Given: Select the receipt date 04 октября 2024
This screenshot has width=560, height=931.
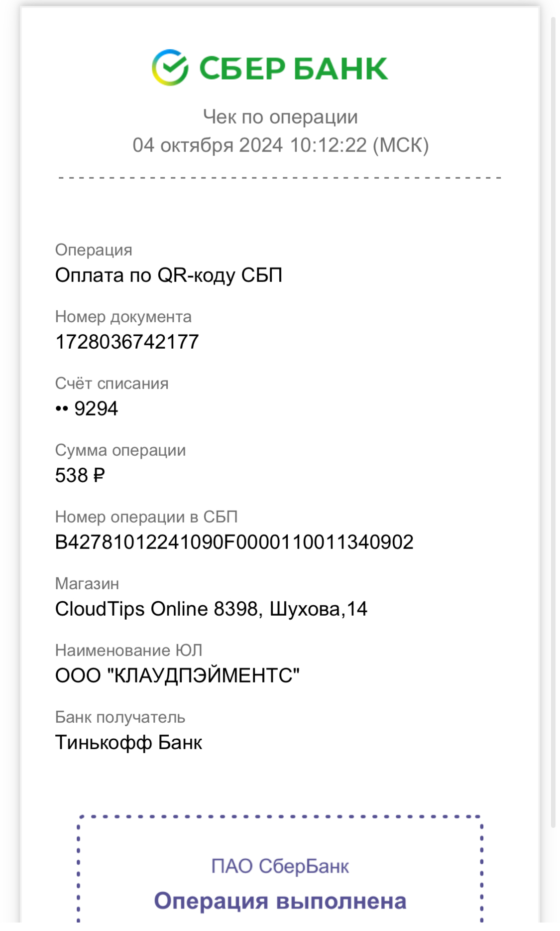Looking at the screenshot, I should 208,145.
